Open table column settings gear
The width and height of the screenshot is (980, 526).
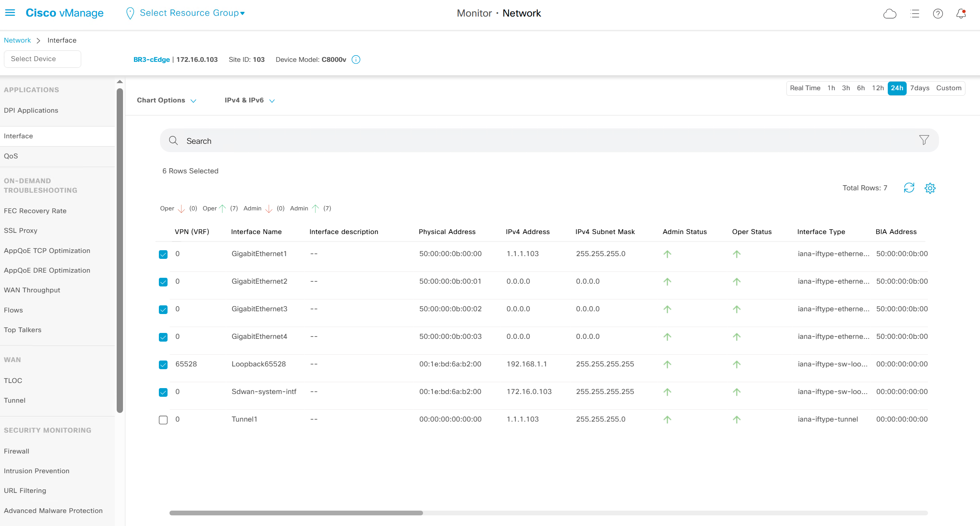pos(930,188)
